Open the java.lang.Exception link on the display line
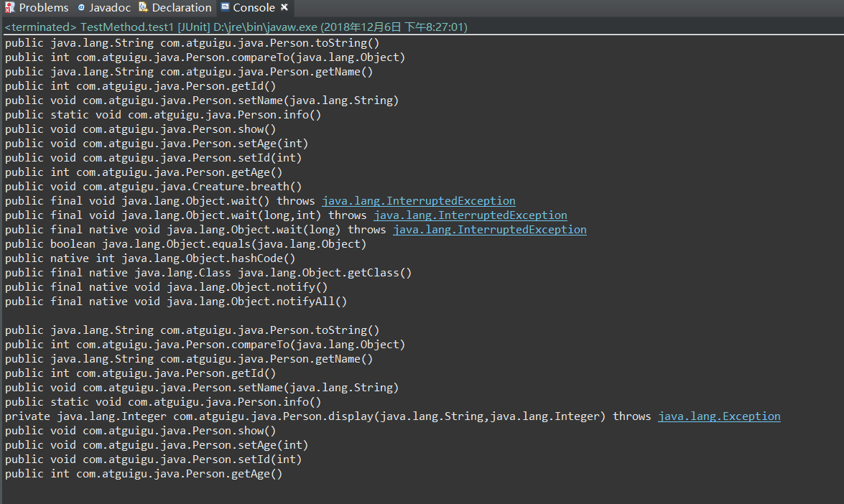Viewport: 844px width, 504px height. 719,416
